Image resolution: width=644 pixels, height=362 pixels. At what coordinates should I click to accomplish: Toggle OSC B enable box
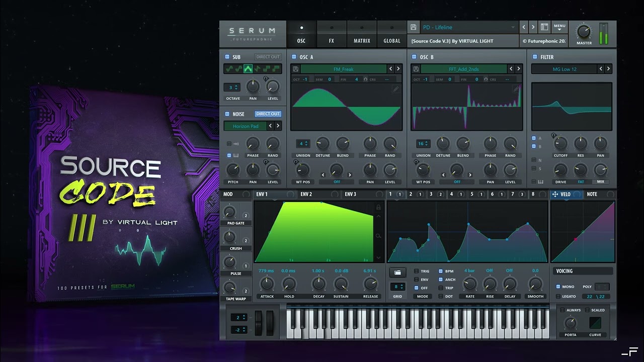[415, 57]
